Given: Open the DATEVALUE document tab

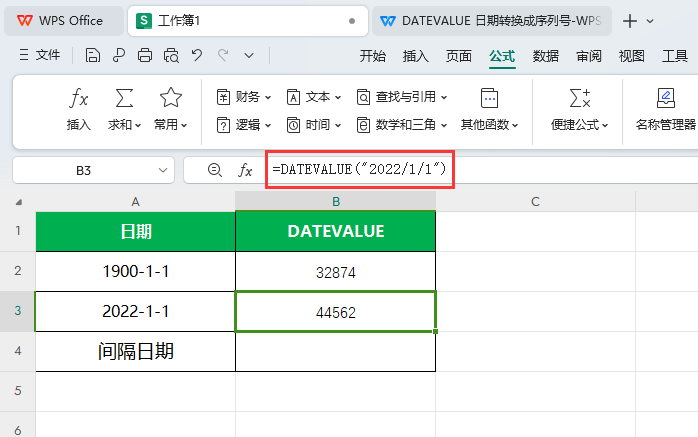Looking at the screenshot, I should click(491, 21).
